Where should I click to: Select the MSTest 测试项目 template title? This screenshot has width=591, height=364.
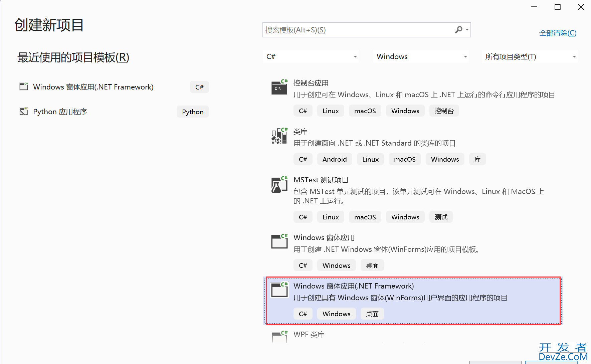321,180
